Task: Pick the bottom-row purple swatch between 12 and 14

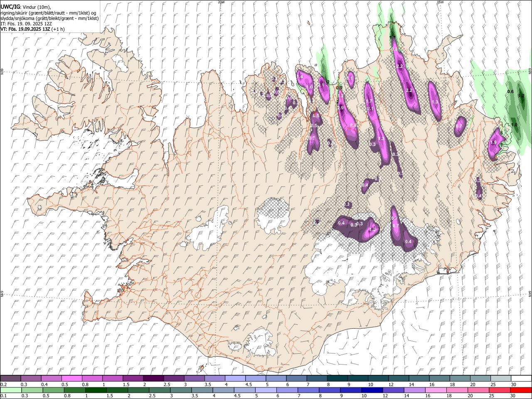Action: tap(393, 390)
